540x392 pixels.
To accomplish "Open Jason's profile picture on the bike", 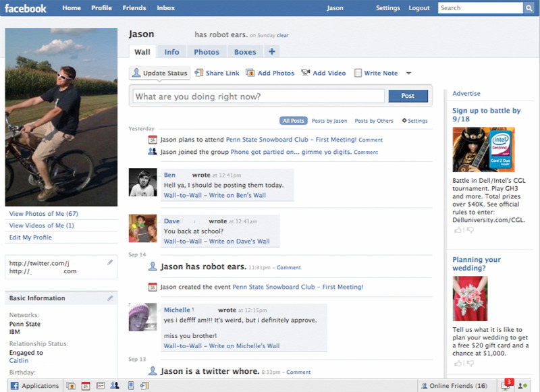I will [x=61, y=117].
